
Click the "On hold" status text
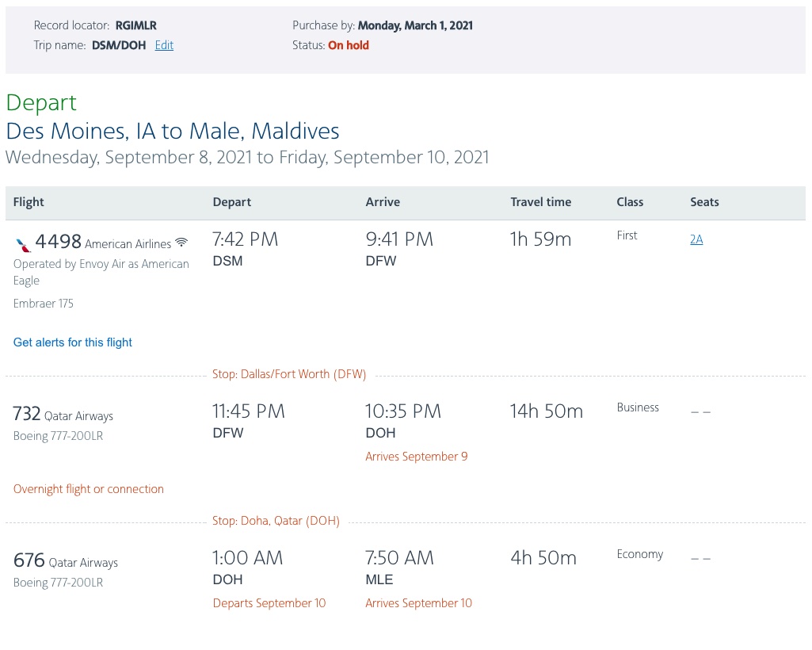(x=349, y=45)
